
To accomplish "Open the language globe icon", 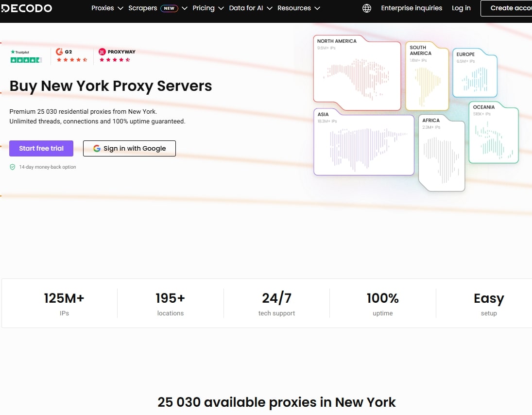I will point(366,8).
